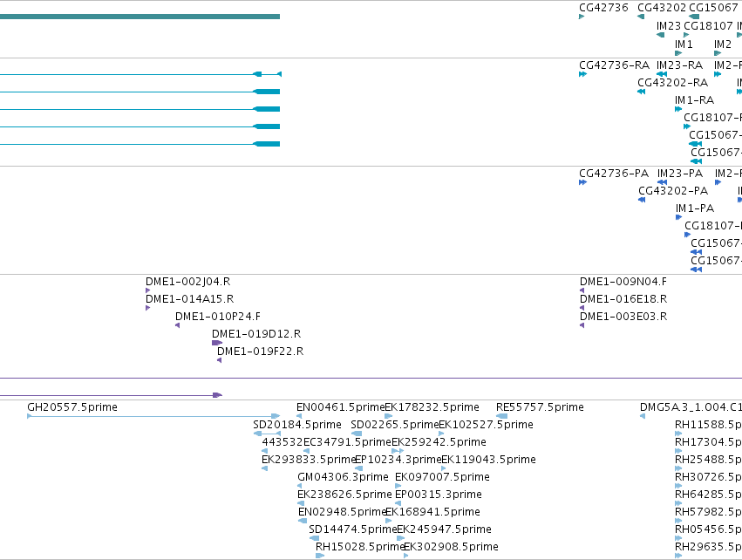This screenshot has height=560, width=742.
Task: Click the long purple line spanning the track
Action: click(x=371, y=379)
